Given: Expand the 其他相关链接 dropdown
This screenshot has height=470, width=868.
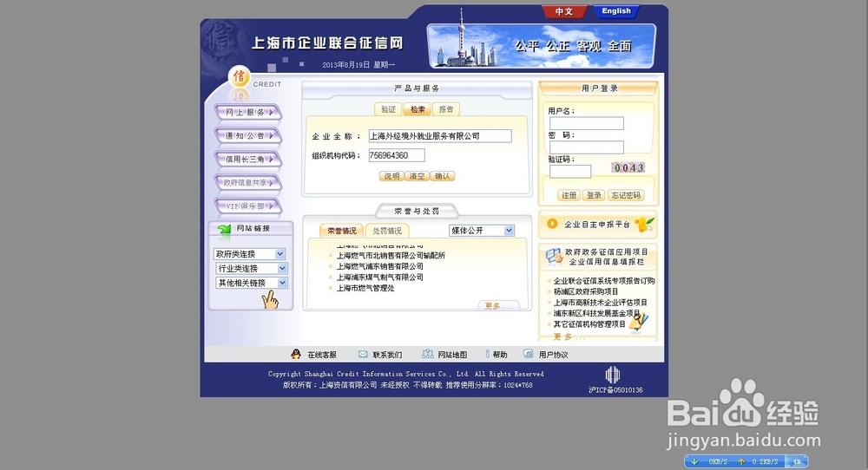Looking at the screenshot, I should (x=252, y=283).
